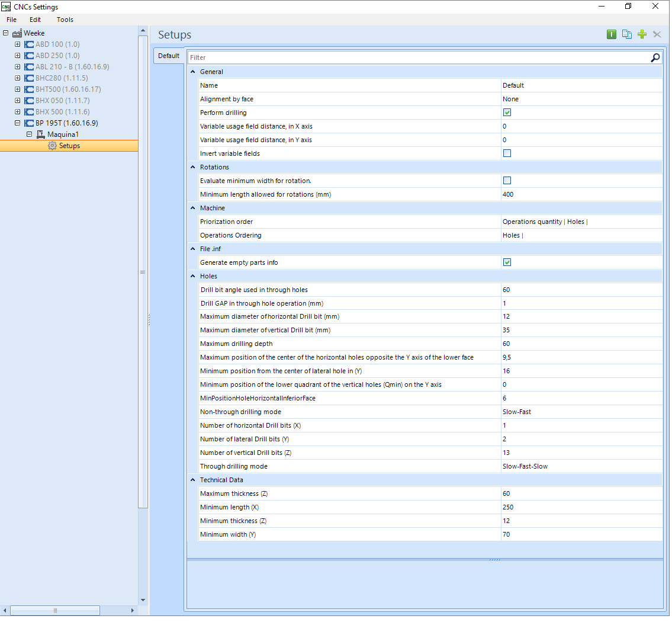672x622 pixels.
Task: Click the gear icon beside Setups
Action: pos(52,146)
